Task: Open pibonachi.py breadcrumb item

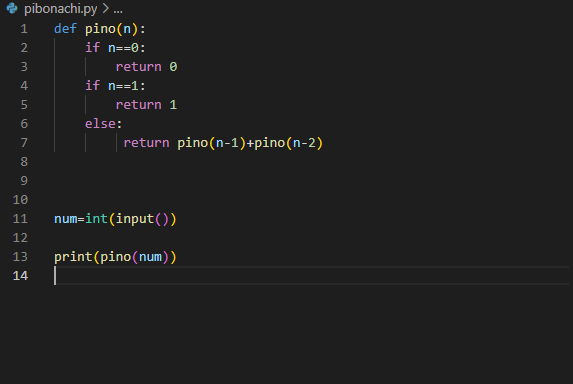Action: [x=61, y=8]
